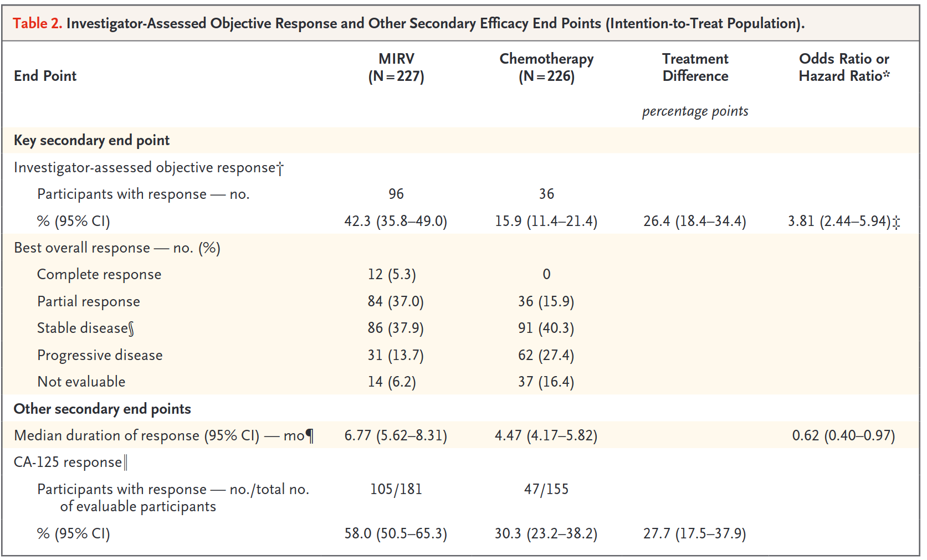This screenshot has width=927, height=560.
Task: Click "Odds Ratio or Hazard Ratio" header
Action: pos(843,68)
